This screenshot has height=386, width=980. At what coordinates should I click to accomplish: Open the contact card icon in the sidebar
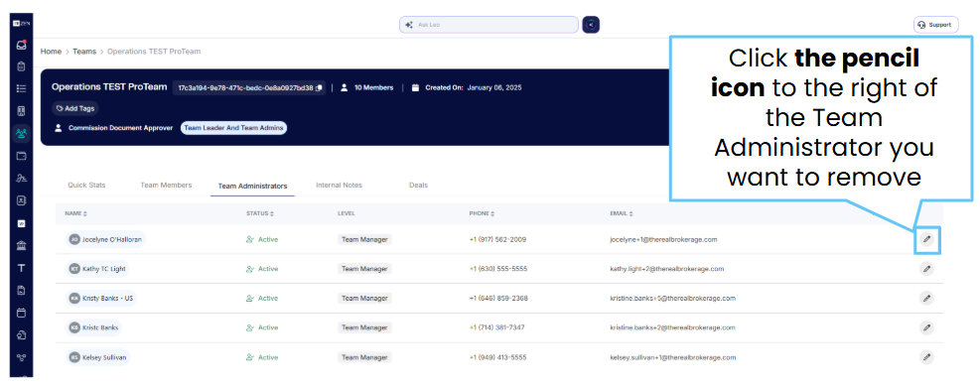click(x=21, y=201)
